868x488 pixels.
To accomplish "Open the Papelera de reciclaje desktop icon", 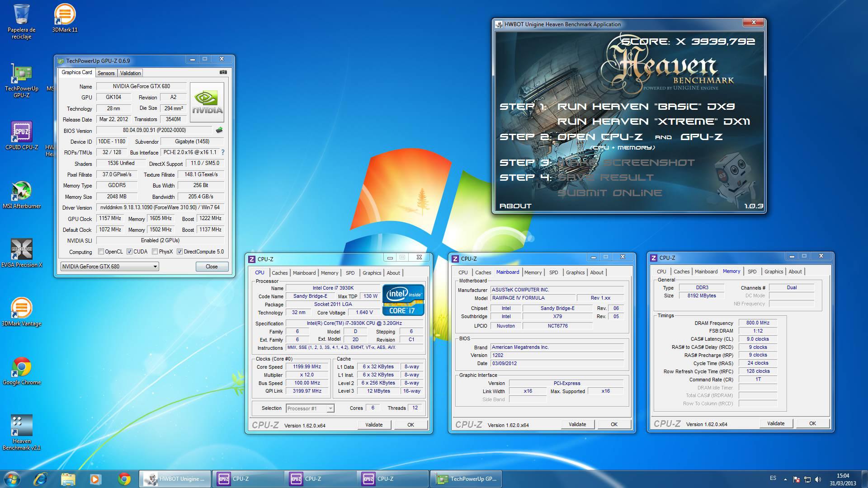I will pyautogui.click(x=21, y=21).
